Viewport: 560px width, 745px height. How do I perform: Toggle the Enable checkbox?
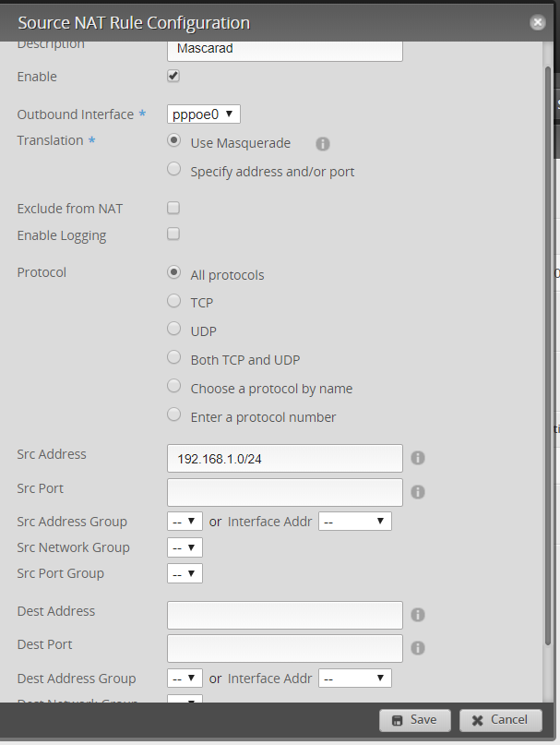pyautogui.click(x=173, y=76)
